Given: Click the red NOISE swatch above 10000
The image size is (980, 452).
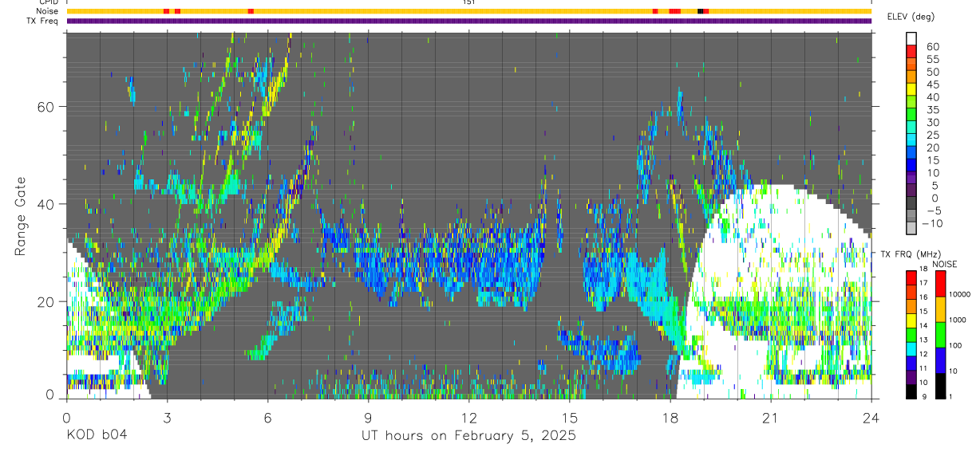Looking at the screenshot, I should pos(941,283).
